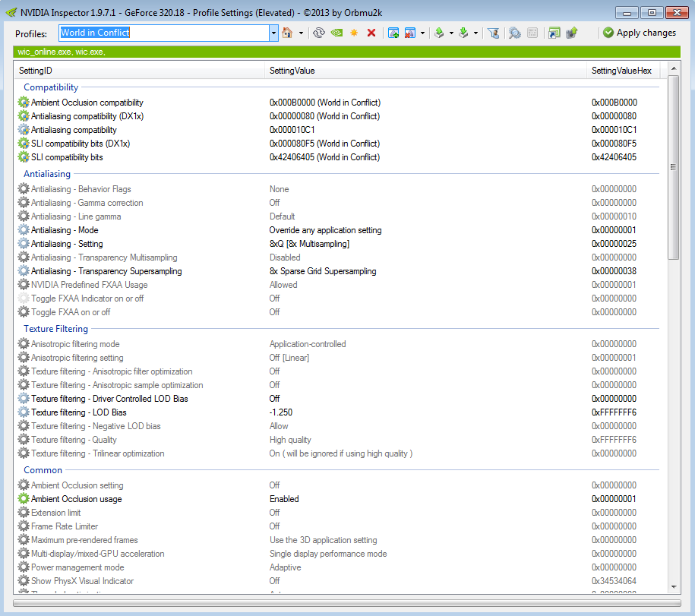Viewport: 695px width, 616px height.
Task: Open dropdown next to remove-application icon
Action: point(422,33)
